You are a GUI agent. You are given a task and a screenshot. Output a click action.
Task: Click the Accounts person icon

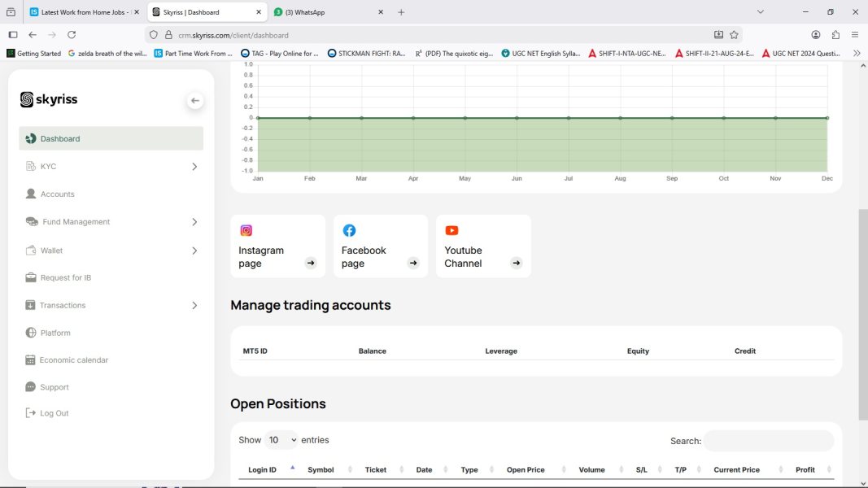[31, 194]
